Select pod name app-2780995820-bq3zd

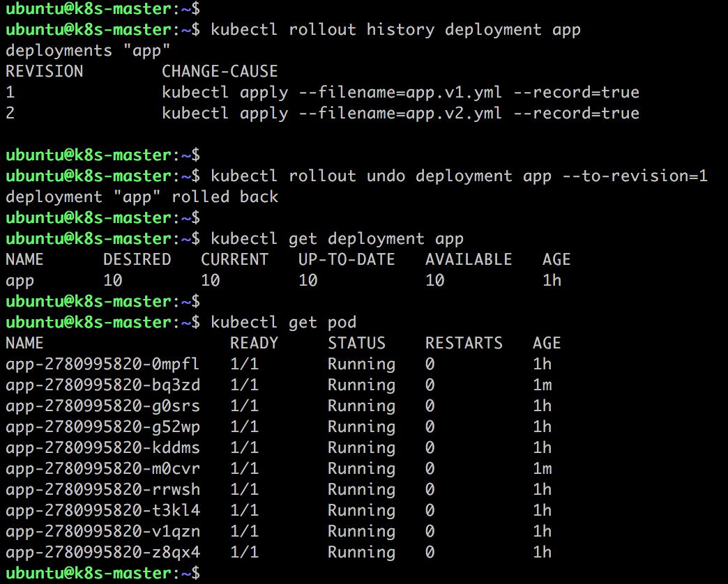click(x=103, y=385)
